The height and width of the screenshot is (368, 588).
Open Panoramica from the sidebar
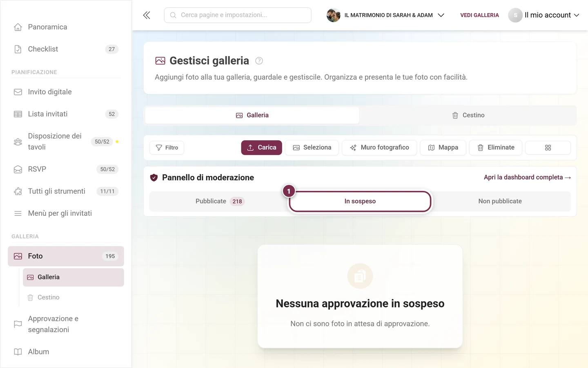click(66, 27)
